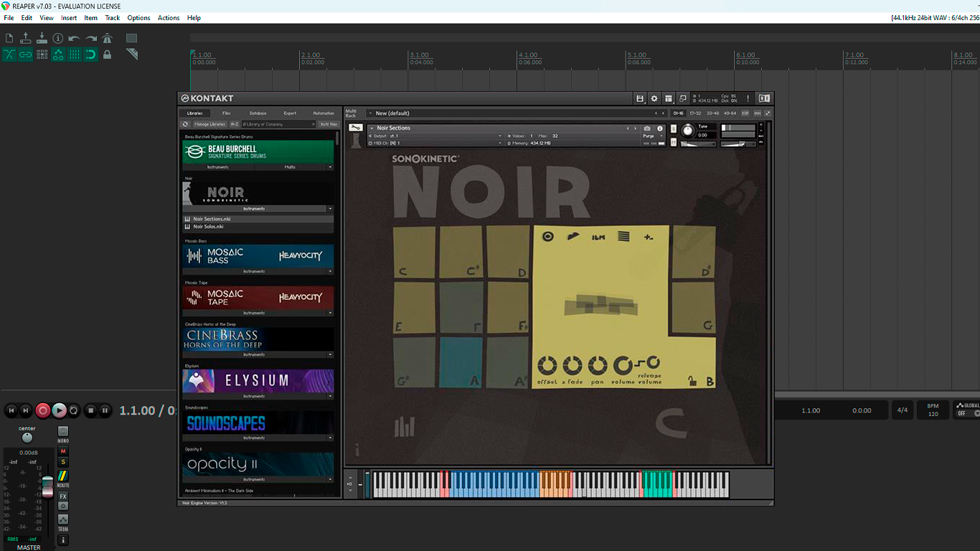The image size is (980, 551).
Task: Click the ruler-triangle toolbar icon
Action: point(132,55)
